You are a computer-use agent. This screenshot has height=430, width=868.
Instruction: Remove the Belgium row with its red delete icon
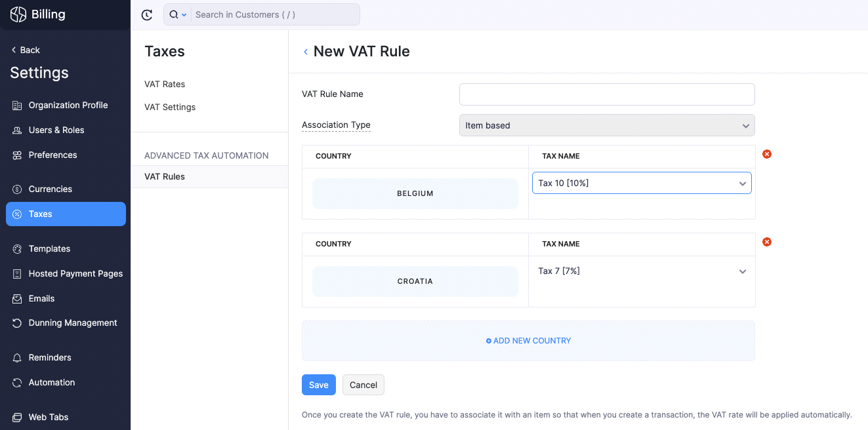[x=766, y=154]
